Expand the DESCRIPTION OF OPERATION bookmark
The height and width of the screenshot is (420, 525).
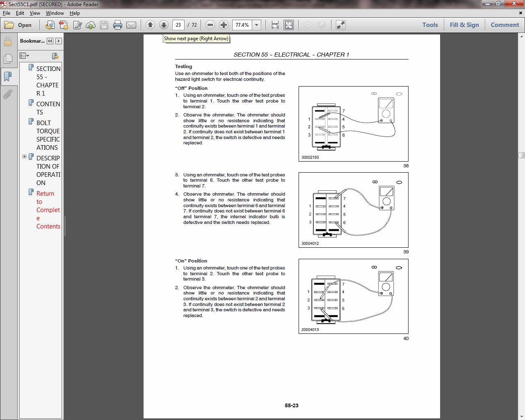(x=24, y=157)
